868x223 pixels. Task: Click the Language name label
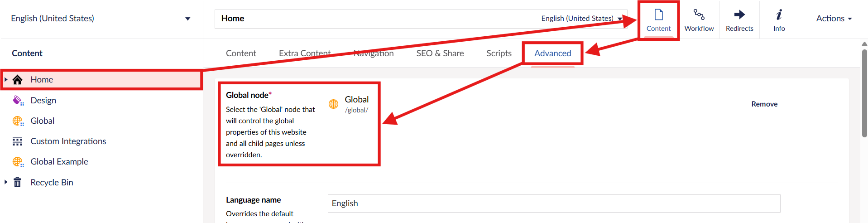[253, 200]
